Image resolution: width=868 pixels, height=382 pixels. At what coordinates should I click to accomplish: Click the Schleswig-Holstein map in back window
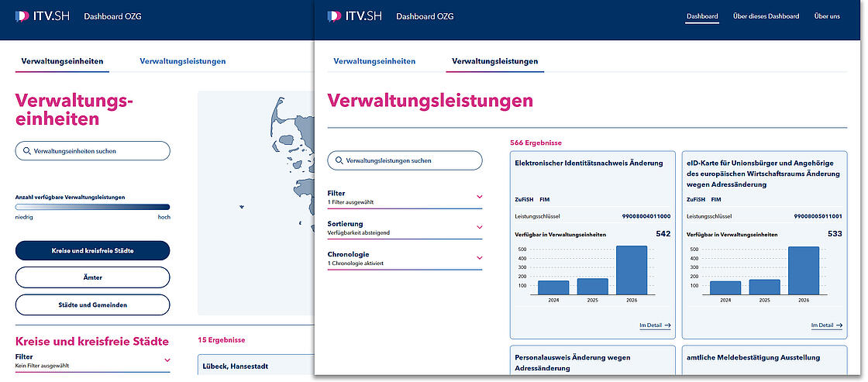point(256,203)
